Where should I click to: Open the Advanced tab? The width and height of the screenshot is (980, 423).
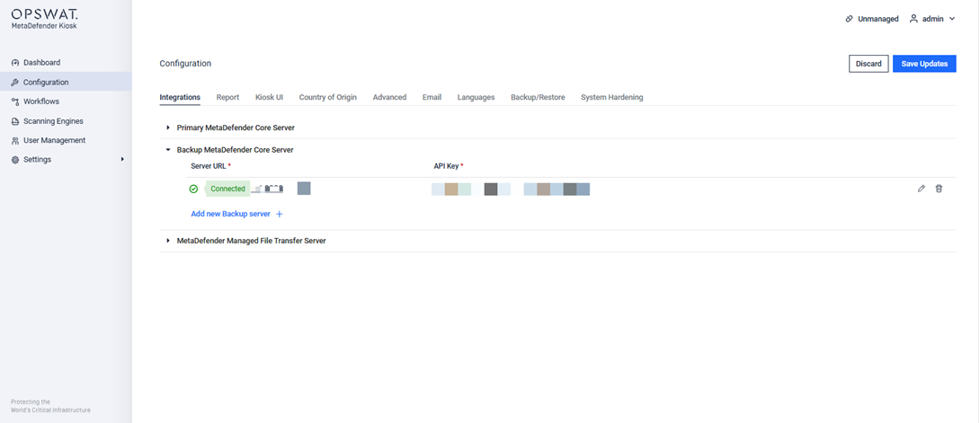(x=389, y=97)
